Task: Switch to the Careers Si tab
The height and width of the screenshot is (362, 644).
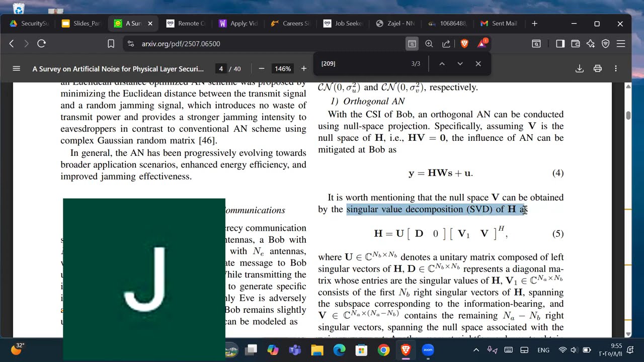Action: pyautogui.click(x=291, y=24)
